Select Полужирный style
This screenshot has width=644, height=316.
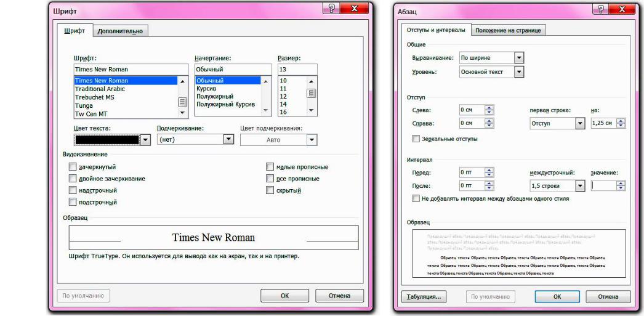[228, 96]
